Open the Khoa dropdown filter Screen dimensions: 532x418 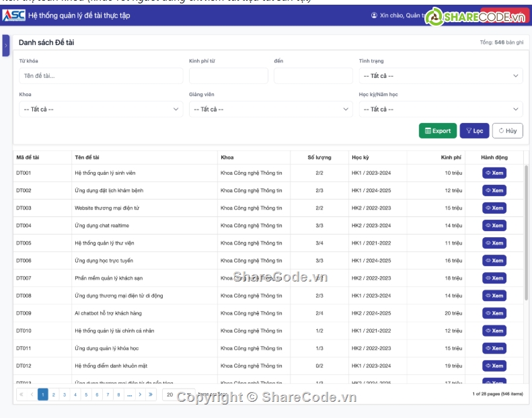click(101, 109)
